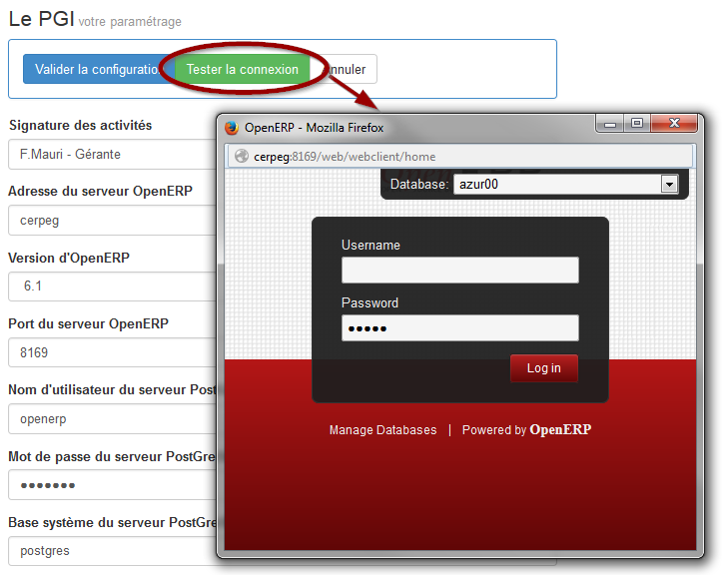The image size is (728, 575).
Task: Click the 'Adresse du serveur OpenERP' label
Action: point(100,192)
